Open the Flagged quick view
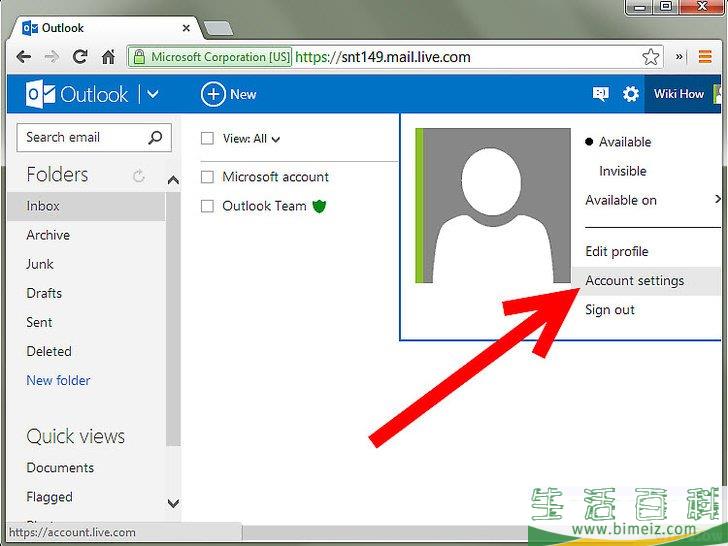Screen dimensions: 728x546 (x=49, y=497)
